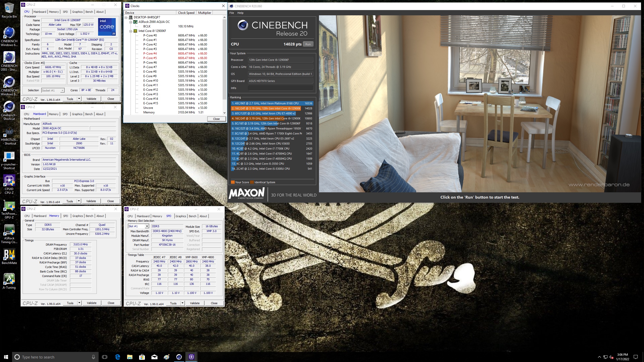Select ranking entry Xeon Platinum 8168 CPU
The height and width of the screenshot is (362, 644).
272,103
